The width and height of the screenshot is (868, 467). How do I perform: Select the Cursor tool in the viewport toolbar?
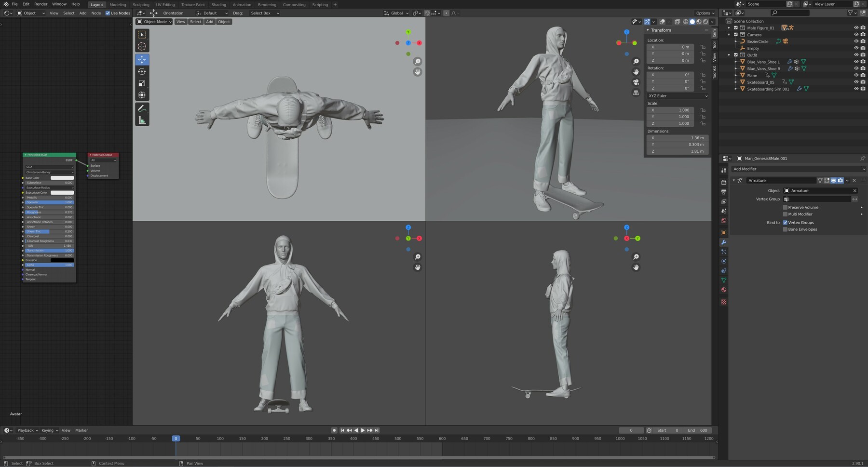point(142,47)
